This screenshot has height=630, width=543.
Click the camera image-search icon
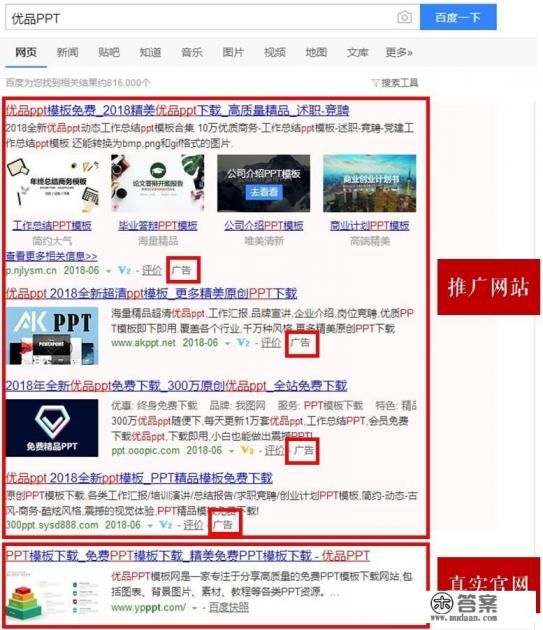(x=404, y=17)
